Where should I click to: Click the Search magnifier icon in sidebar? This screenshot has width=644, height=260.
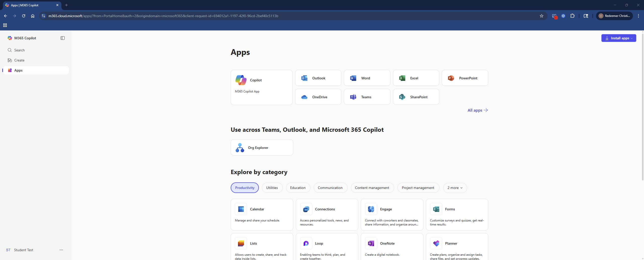(10, 50)
